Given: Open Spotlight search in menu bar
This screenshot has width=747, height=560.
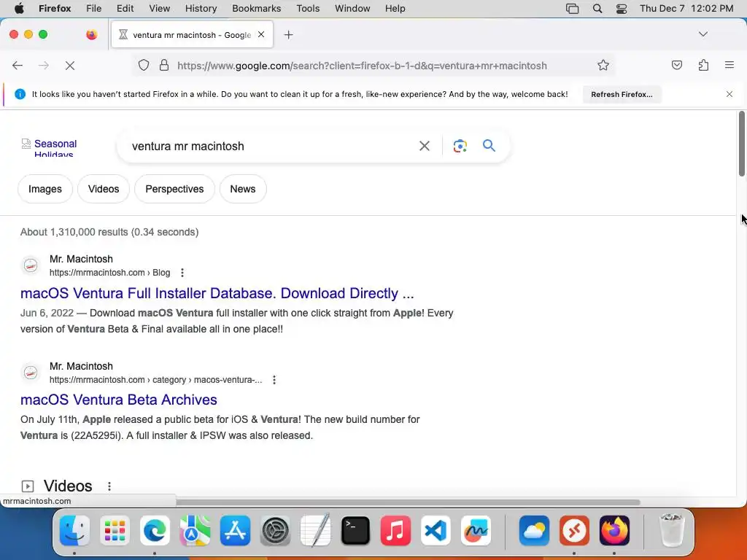Looking at the screenshot, I should point(597,9).
